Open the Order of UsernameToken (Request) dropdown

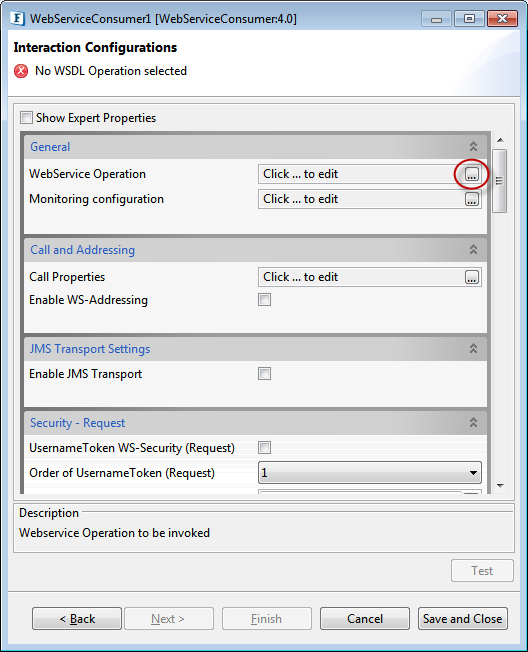[x=370, y=473]
